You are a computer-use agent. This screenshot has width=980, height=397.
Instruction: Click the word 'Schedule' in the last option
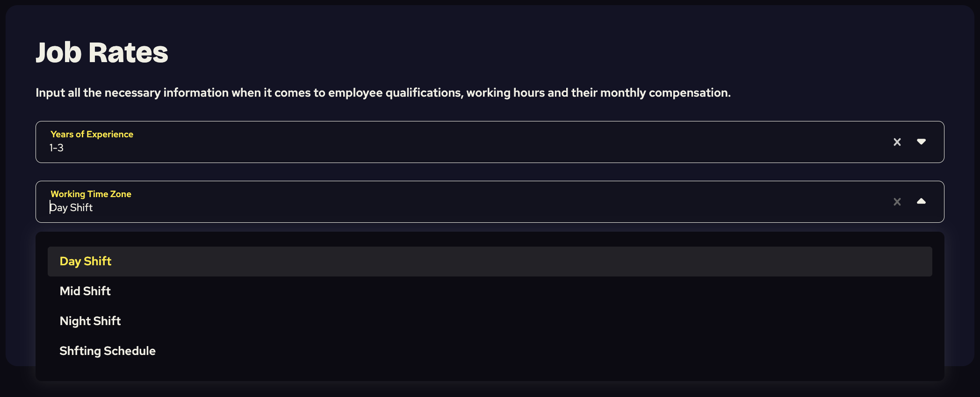pos(130,351)
